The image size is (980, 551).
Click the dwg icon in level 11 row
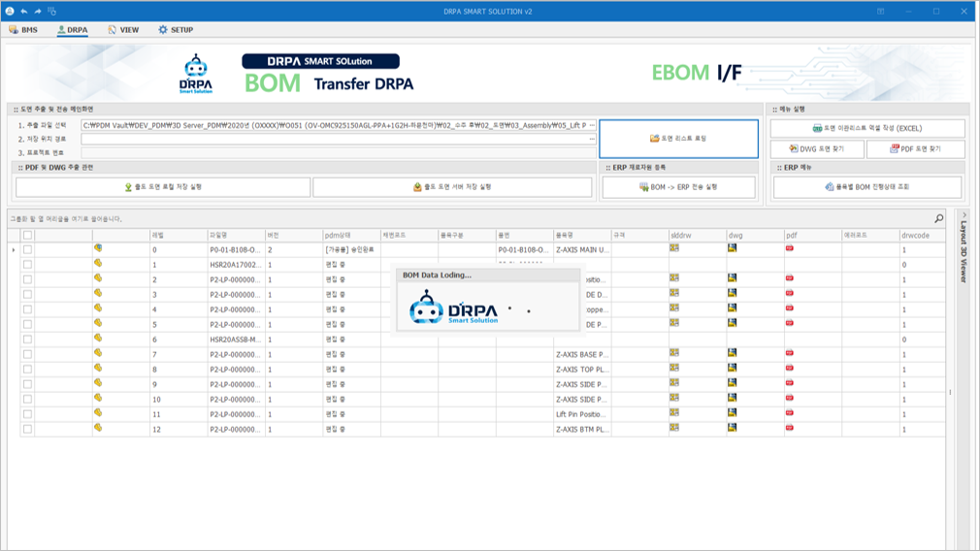point(732,413)
